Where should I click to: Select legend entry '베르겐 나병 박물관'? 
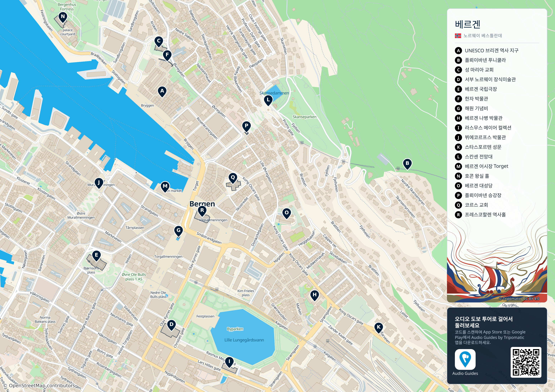(x=483, y=118)
